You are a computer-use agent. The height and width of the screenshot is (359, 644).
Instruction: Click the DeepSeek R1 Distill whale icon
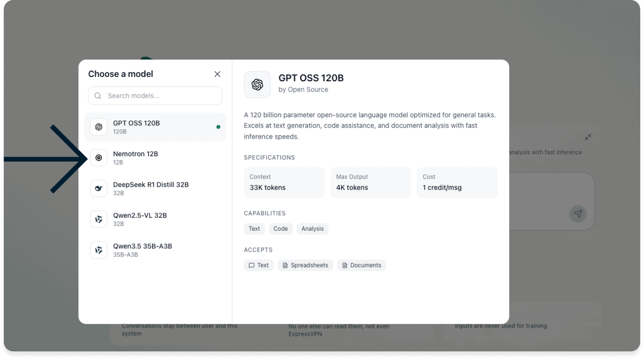click(x=99, y=189)
